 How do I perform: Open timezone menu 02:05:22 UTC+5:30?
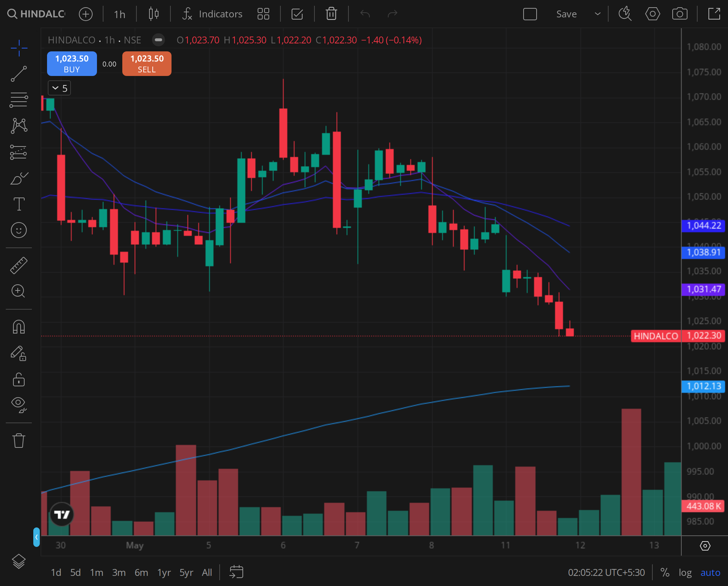tap(606, 572)
